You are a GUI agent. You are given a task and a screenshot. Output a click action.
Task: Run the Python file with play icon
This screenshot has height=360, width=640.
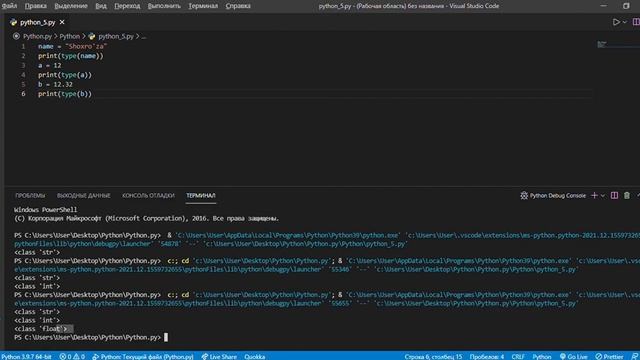point(616,22)
